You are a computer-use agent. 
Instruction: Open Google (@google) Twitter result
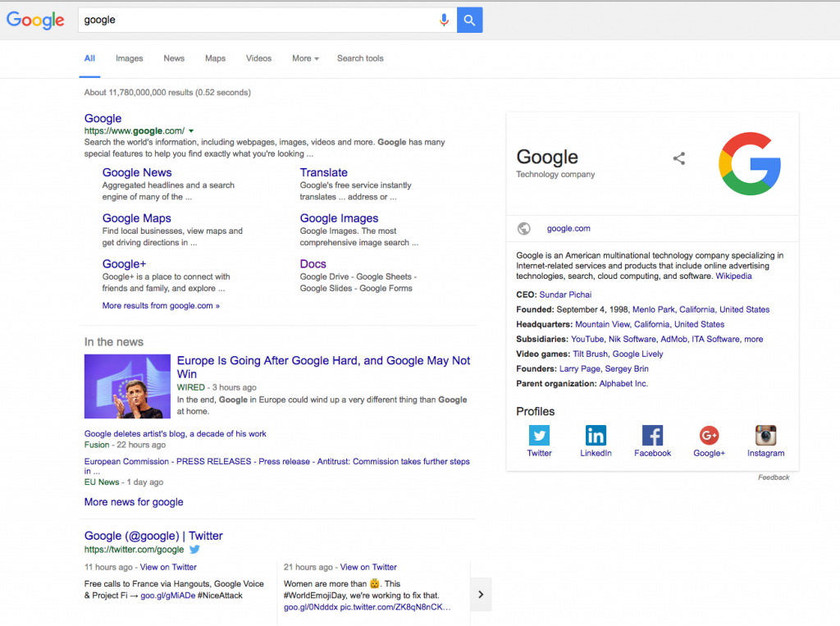[153, 536]
